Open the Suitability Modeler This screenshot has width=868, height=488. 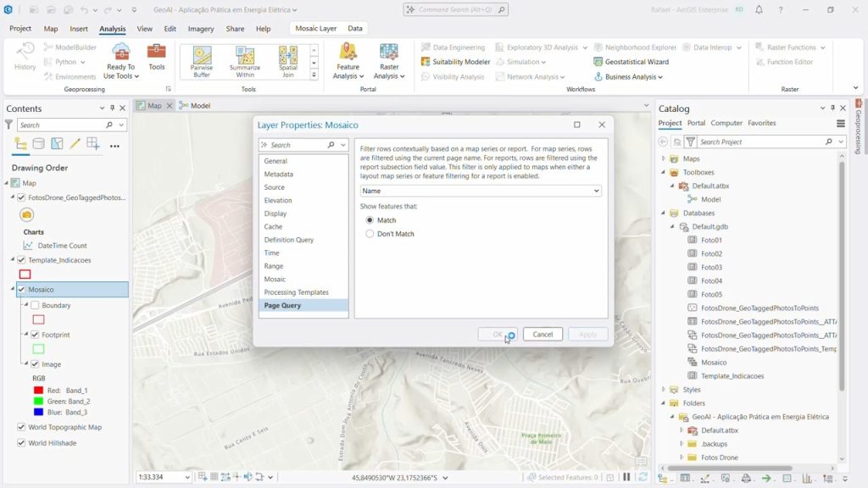(455, 62)
